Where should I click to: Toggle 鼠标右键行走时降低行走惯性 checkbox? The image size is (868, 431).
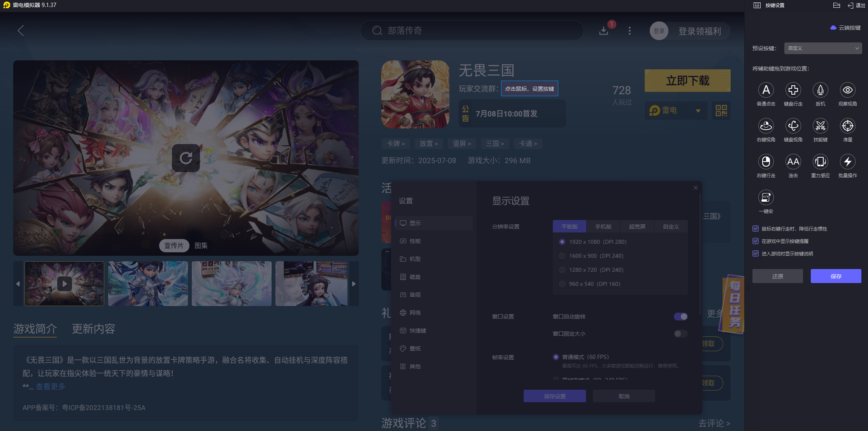755,229
